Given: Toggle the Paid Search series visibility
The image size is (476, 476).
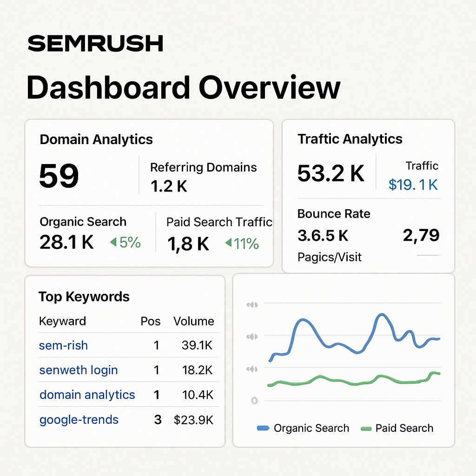Looking at the screenshot, I should click(403, 428).
